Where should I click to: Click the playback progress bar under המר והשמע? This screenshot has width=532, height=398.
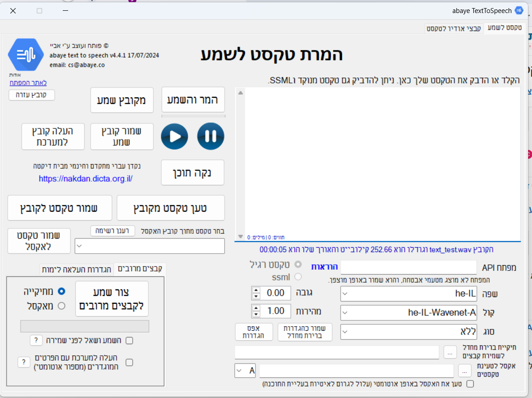[x=193, y=116]
